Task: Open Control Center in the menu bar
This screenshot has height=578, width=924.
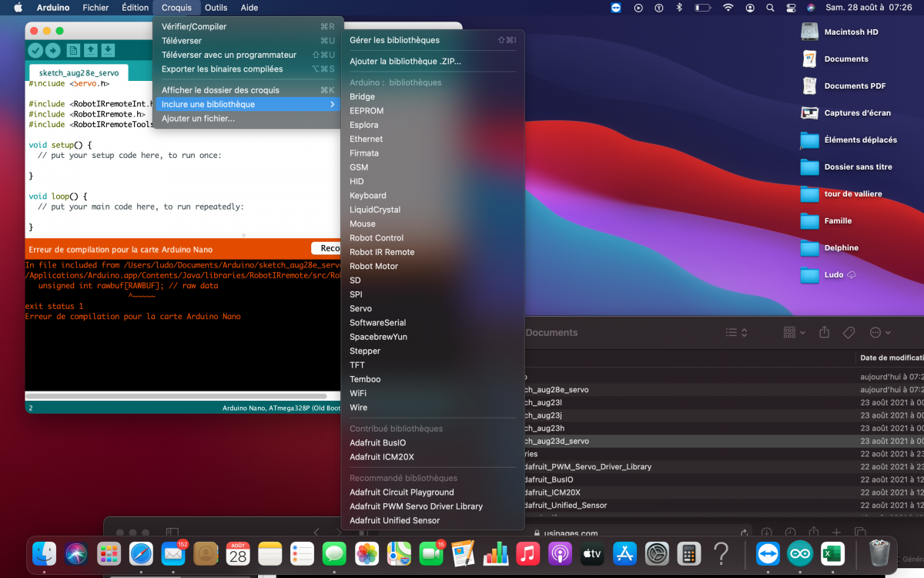Action: pyautogui.click(x=792, y=8)
